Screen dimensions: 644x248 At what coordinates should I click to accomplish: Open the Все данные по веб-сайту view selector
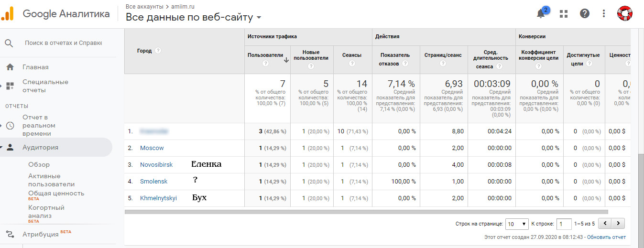point(194,18)
